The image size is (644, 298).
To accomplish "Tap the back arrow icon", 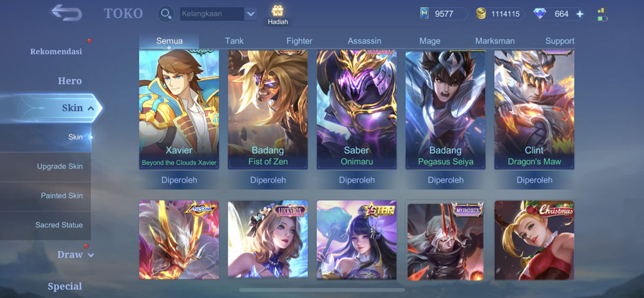I will point(66,13).
